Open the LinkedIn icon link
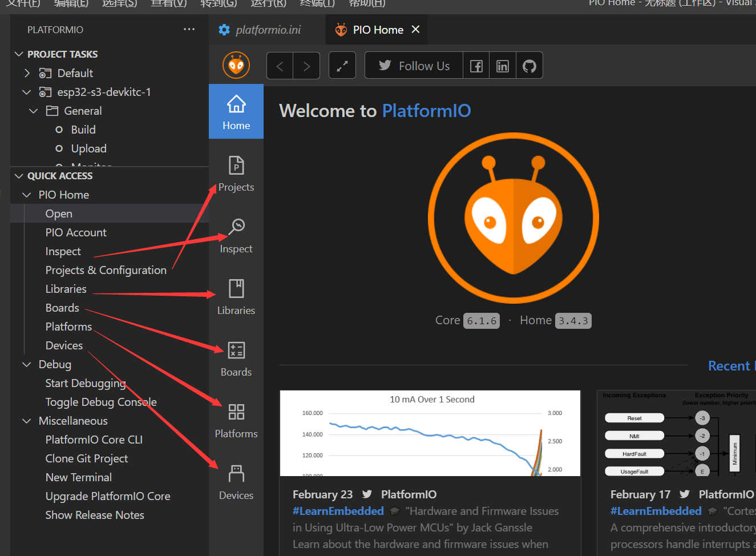 pos(503,66)
